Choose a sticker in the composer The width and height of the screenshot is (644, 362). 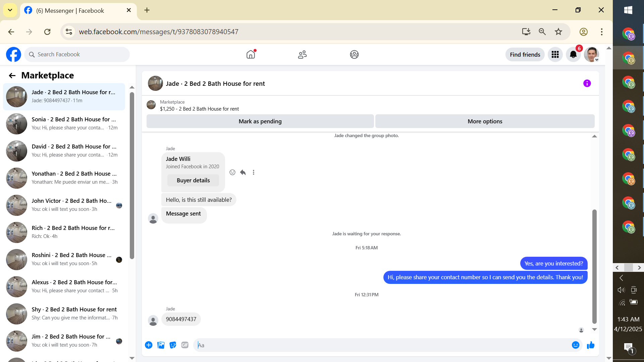pos(173,345)
